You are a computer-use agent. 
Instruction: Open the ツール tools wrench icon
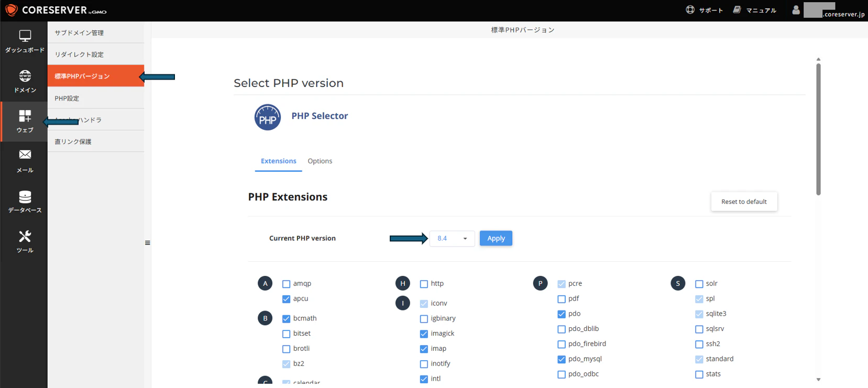25,237
